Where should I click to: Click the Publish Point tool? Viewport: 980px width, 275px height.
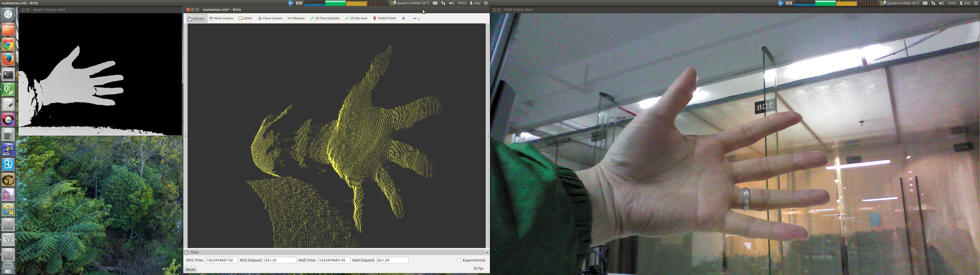click(x=384, y=18)
